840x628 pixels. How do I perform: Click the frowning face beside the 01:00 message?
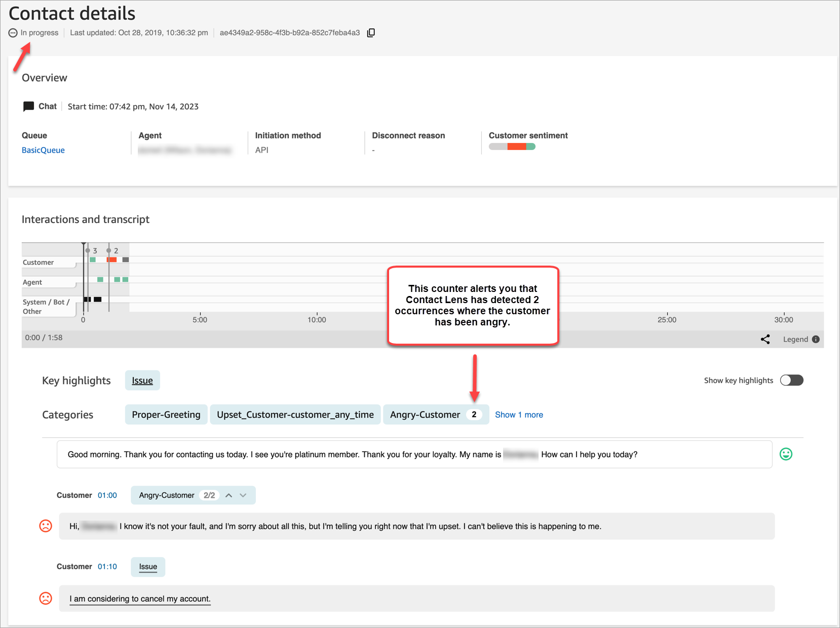point(46,526)
